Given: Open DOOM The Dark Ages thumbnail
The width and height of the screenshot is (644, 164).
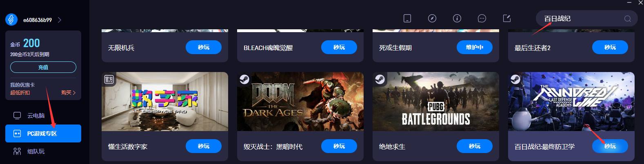Looking at the screenshot, I should tap(300, 101).
